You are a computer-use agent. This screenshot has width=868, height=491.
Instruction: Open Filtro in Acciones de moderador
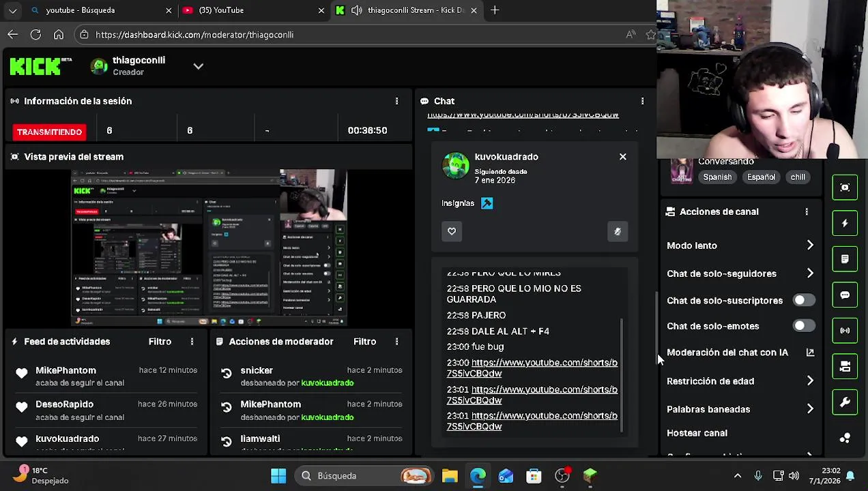(364, 341)
